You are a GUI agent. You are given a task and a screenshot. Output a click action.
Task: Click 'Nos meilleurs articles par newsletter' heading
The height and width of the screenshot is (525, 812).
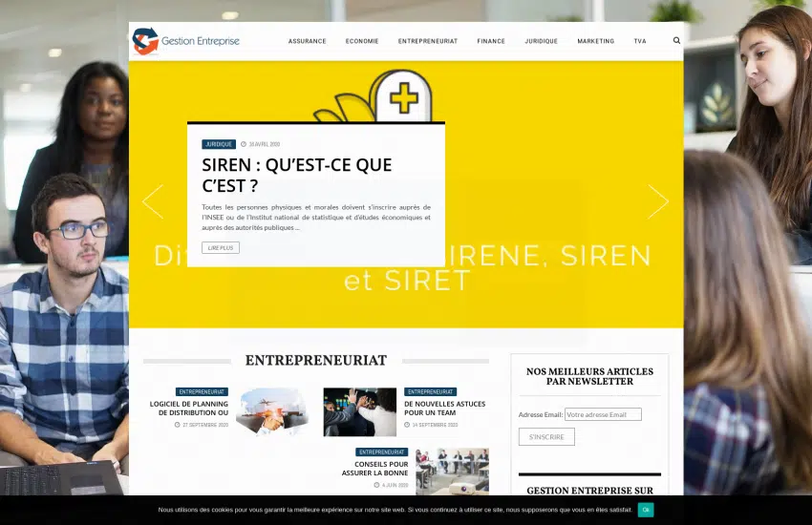pos(589,376)
